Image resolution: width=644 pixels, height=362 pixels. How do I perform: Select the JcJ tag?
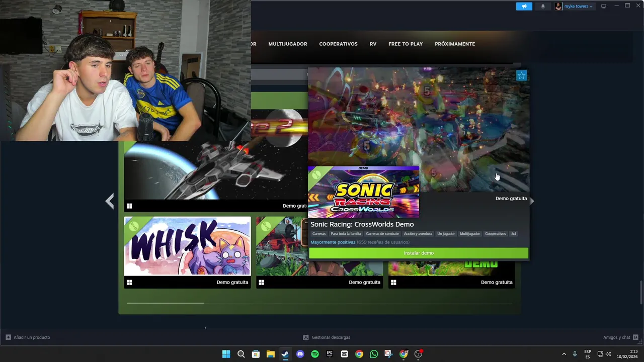pyautogui.click(x=514, y=234)
